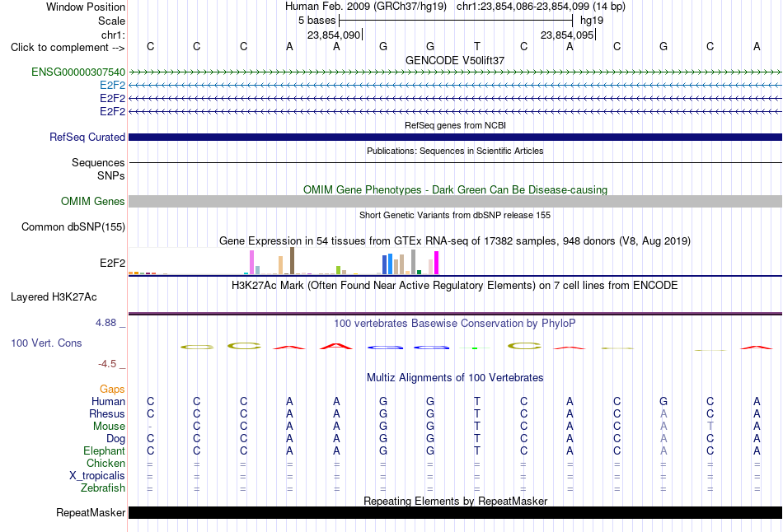Image resolution: width=783 pixels, height=532 pixels.
Task: Click the -4.5 conservation scale minimum
Action: [107, 364]
